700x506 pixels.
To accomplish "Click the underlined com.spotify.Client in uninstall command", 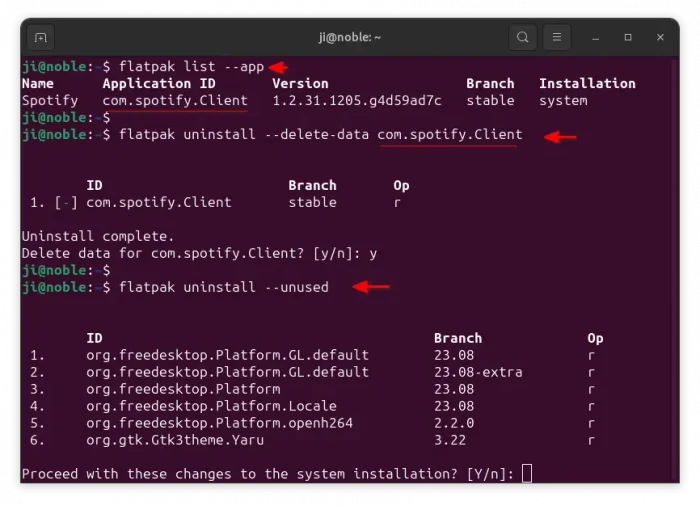I will click(450, 134).
